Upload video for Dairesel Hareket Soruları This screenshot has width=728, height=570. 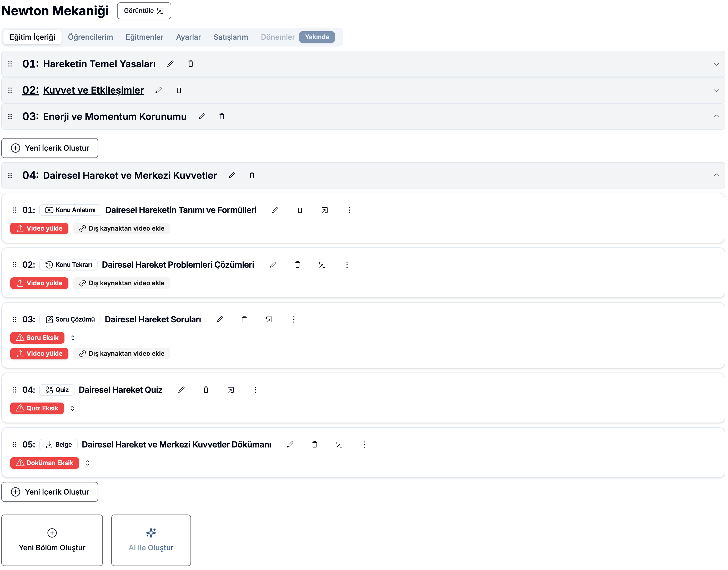(39, 353)
